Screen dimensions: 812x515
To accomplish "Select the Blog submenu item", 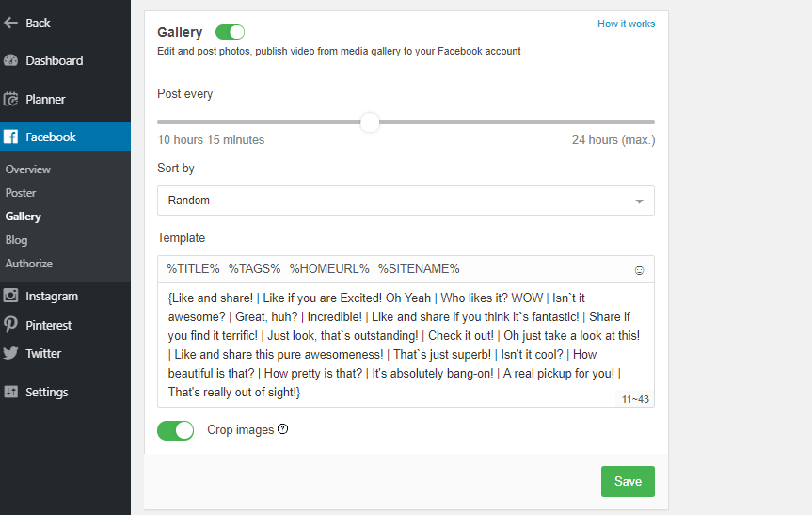I will 16,240.
